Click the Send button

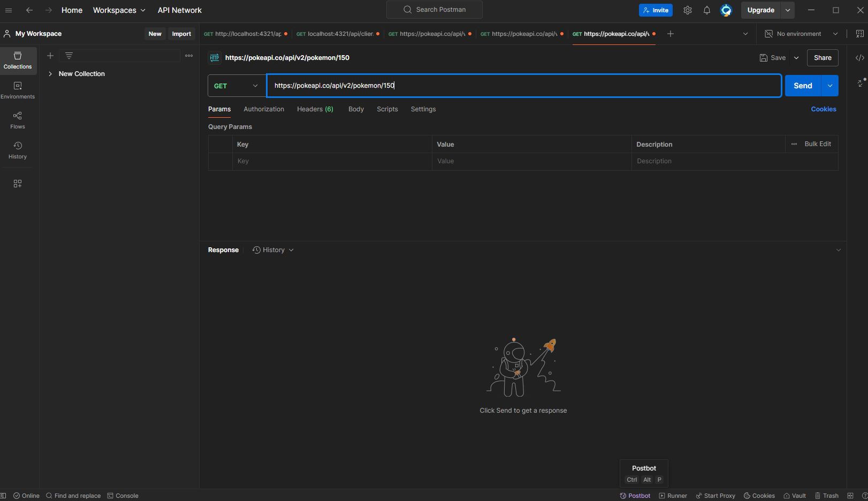pos(803,86)
